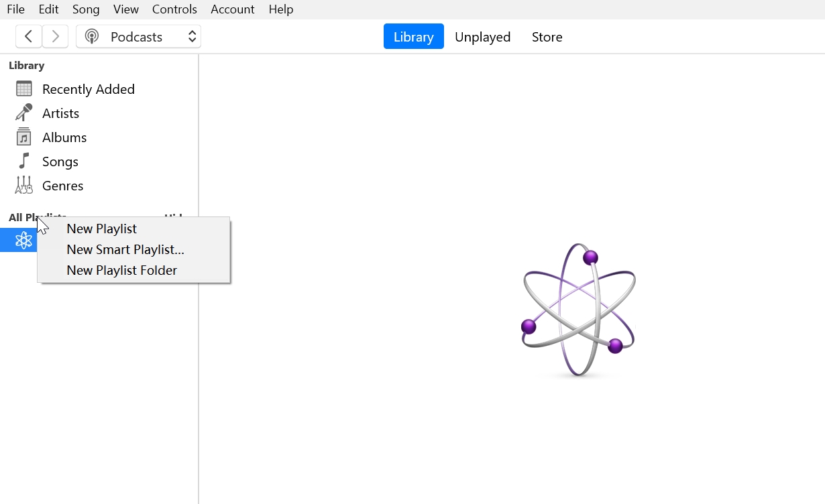Click the podcast icon in media picker
The image size is (825, 504).
coord(92,37)
